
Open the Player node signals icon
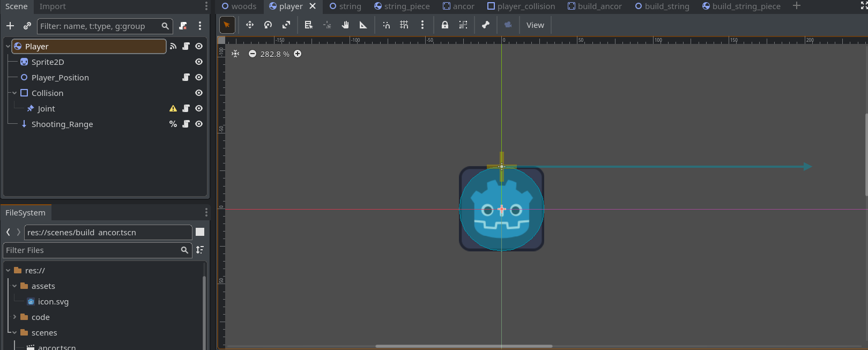click(173, 46)
